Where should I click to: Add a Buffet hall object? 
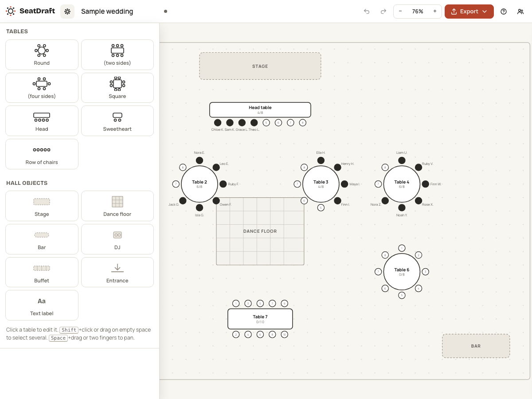click(42, 272)
